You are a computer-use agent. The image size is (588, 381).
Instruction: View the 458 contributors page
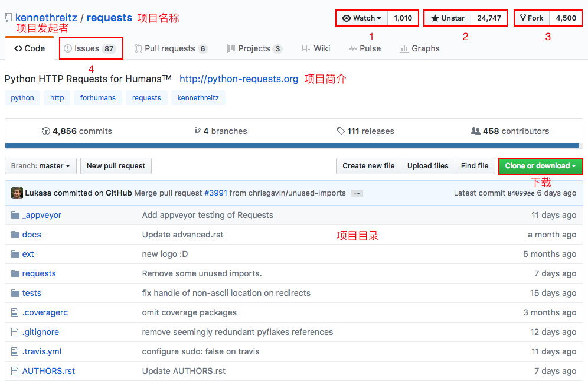(510, 131)
